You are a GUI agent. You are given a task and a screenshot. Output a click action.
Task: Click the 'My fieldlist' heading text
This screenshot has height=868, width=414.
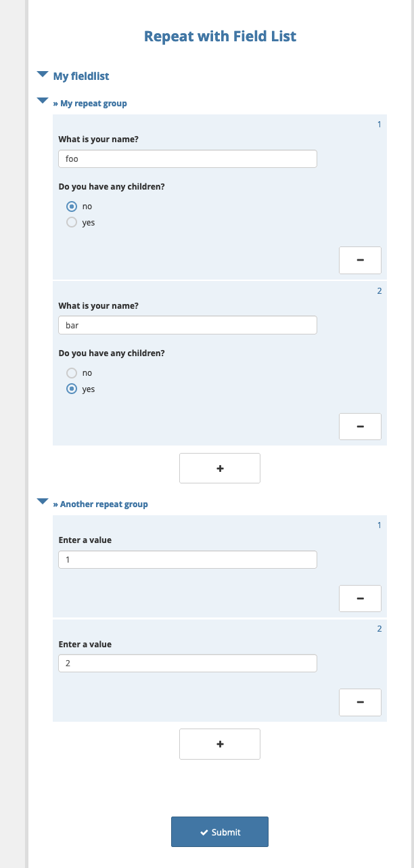[81, 77]
